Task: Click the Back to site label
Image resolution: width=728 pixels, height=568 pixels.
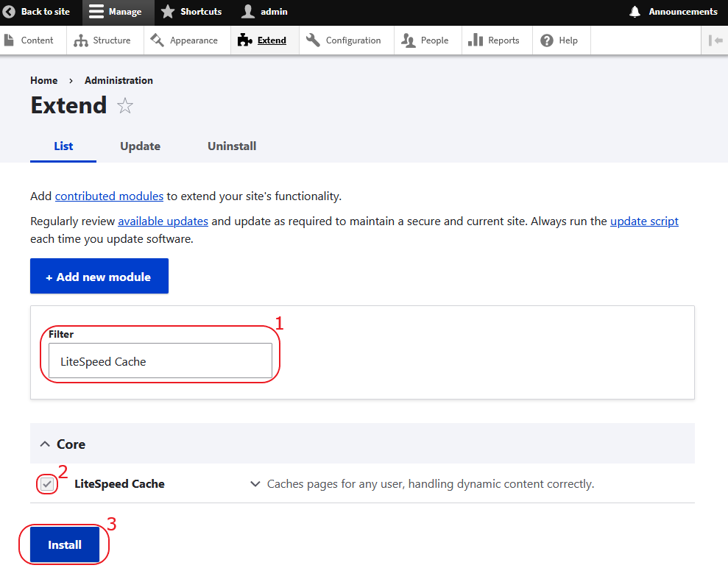Action: [x=46, y=12]
